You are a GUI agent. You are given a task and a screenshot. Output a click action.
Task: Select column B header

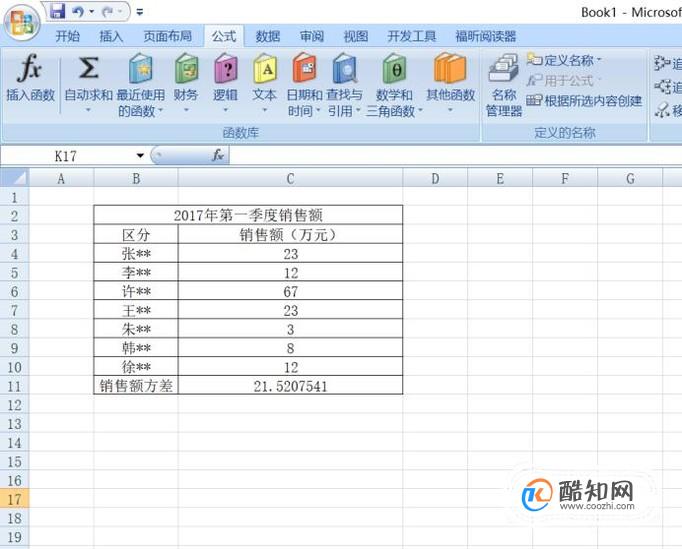[x=136, y=178]
